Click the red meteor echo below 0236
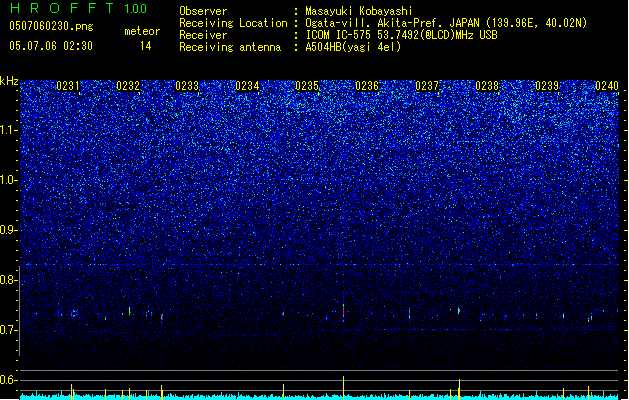The image size is (629, 400). (x=343, y=311)
